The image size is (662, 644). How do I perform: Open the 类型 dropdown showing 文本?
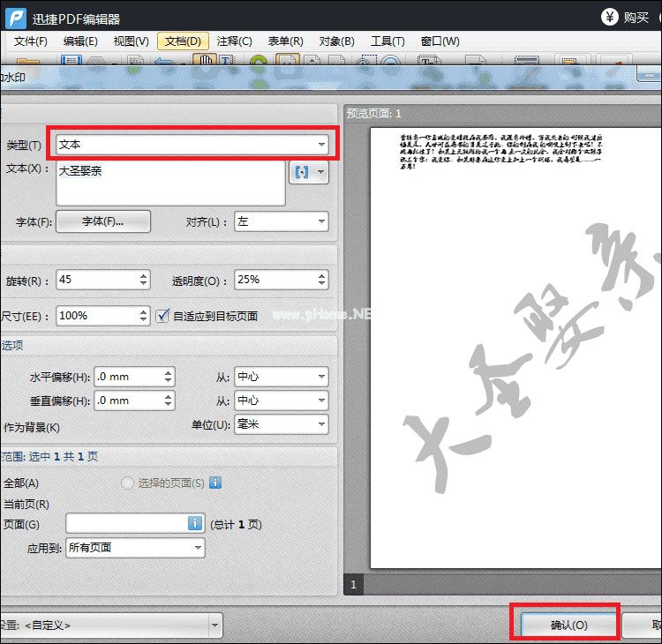[192, 144]
